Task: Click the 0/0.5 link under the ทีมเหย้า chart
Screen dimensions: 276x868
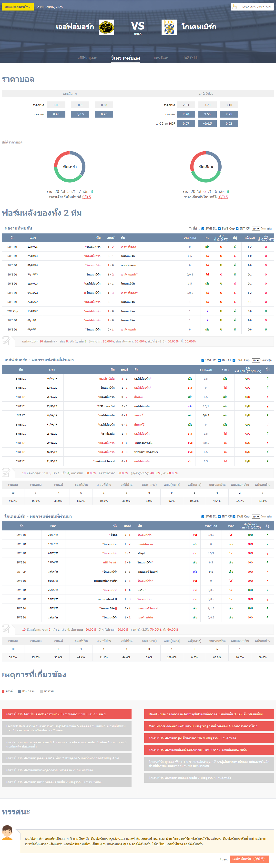Action: 86,197
